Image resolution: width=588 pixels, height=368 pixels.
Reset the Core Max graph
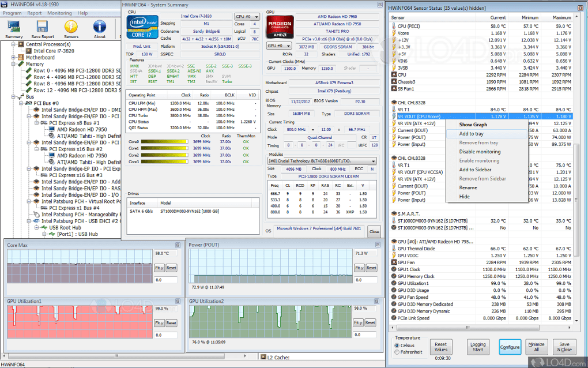(171, 268)
